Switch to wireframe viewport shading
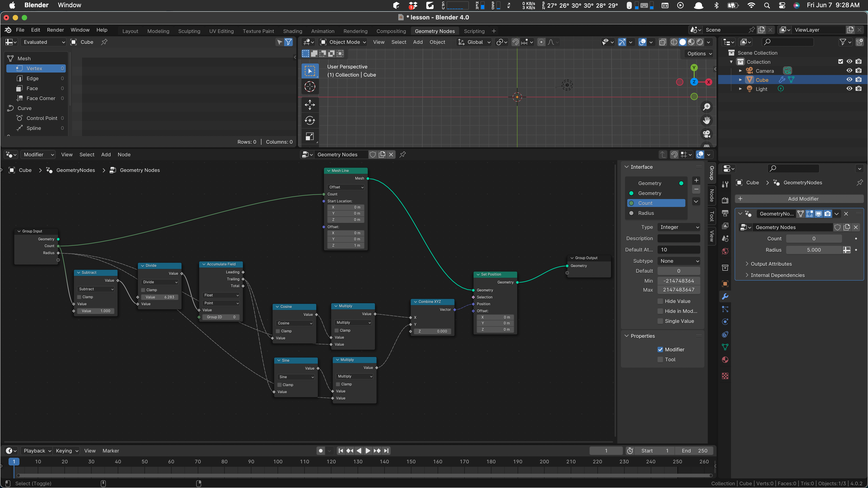This screenshot has height=488, width=868. click(x=674, y=42)
